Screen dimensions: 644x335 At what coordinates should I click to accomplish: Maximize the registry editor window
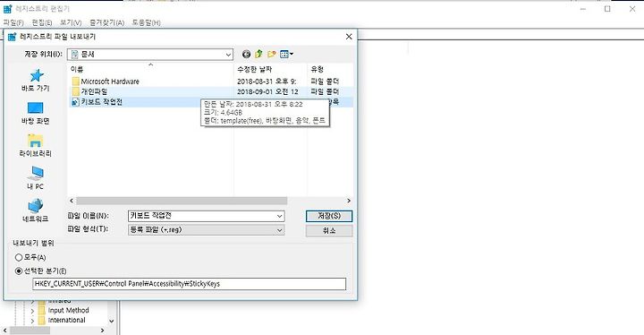coord(607,9)
